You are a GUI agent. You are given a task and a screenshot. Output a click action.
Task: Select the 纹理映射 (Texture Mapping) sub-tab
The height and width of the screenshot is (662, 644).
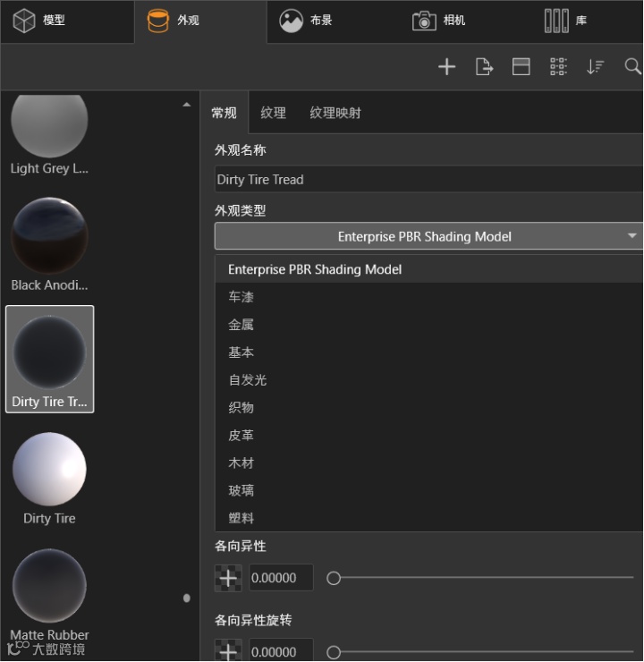click(335, 113)
